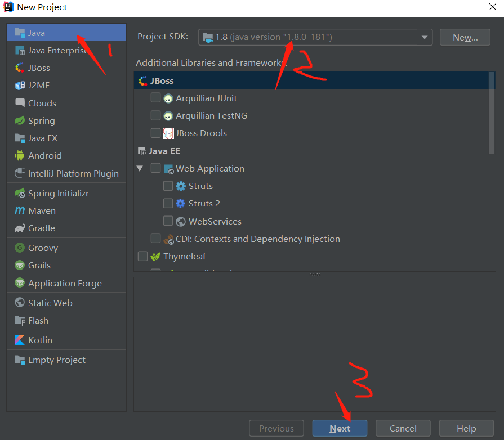Select the Maven m icon

pyautogui.click(x=20, y=210)
